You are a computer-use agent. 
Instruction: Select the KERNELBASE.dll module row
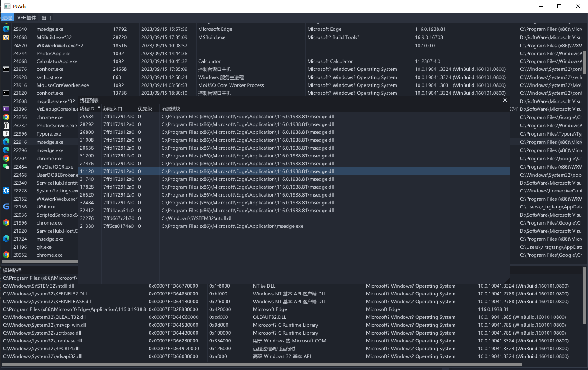coord(292,302)
